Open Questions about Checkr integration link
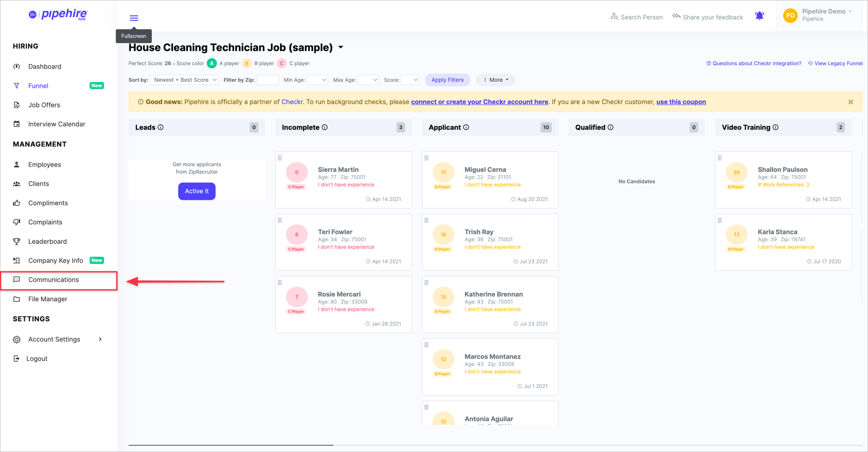This screenshot has width=868, height=452. tap(754, 64)
